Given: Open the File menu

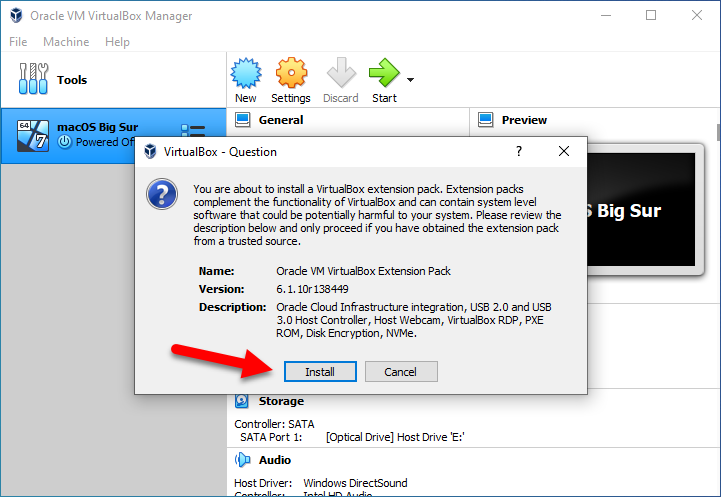Looking at the screenshot, I should (x=18, y=42).
